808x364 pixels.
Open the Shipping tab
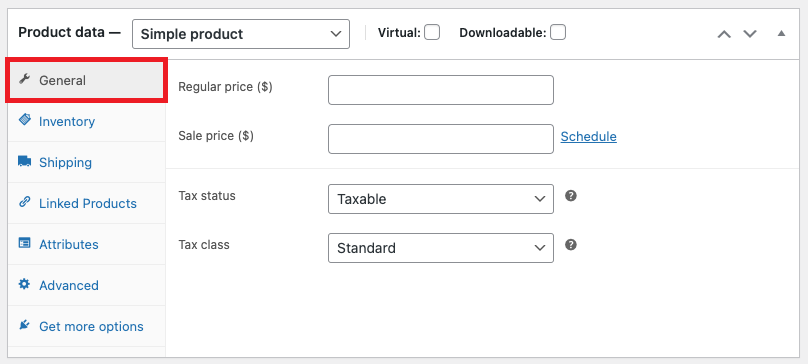[x=87, y=162]
